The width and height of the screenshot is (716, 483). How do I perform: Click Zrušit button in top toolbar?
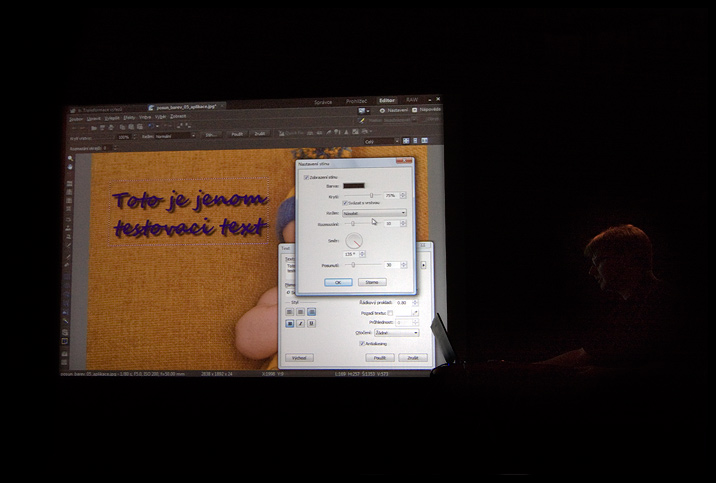[260, 134]
